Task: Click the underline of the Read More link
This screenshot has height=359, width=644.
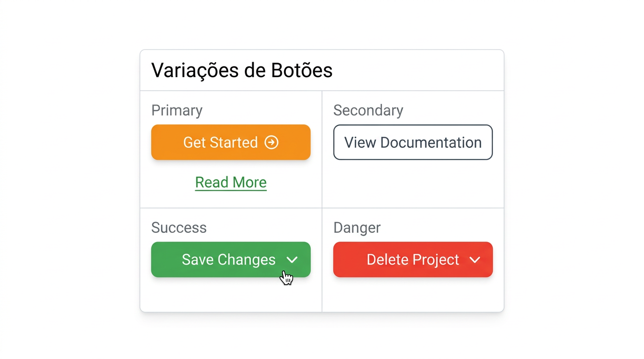Action: 230,191
